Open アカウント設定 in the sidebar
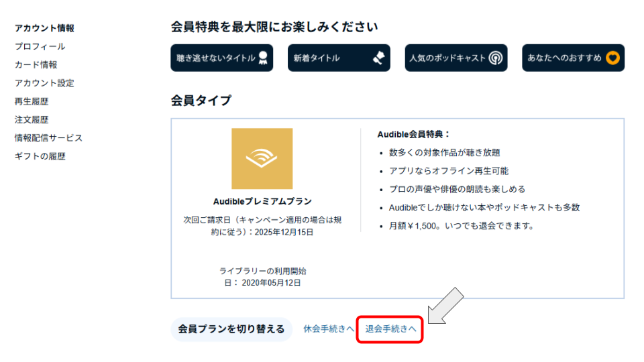The height and width of the screenshot is (362, 644). (44, 83)
